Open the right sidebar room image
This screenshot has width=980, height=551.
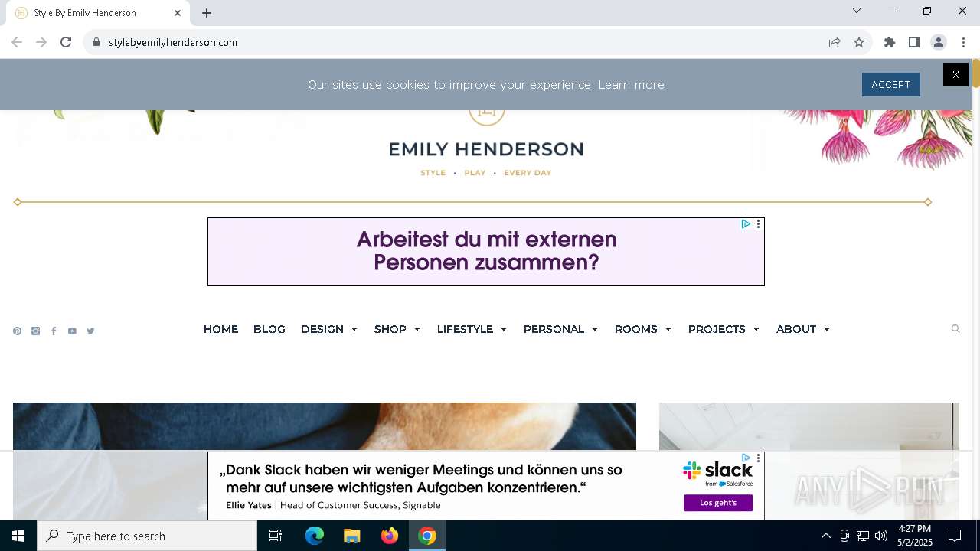coord(809,426)
